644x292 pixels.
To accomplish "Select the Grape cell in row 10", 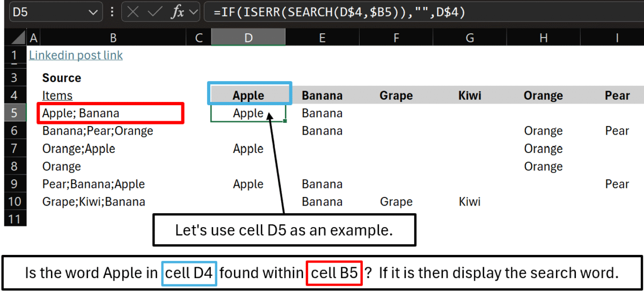I will tap(396, 202).
